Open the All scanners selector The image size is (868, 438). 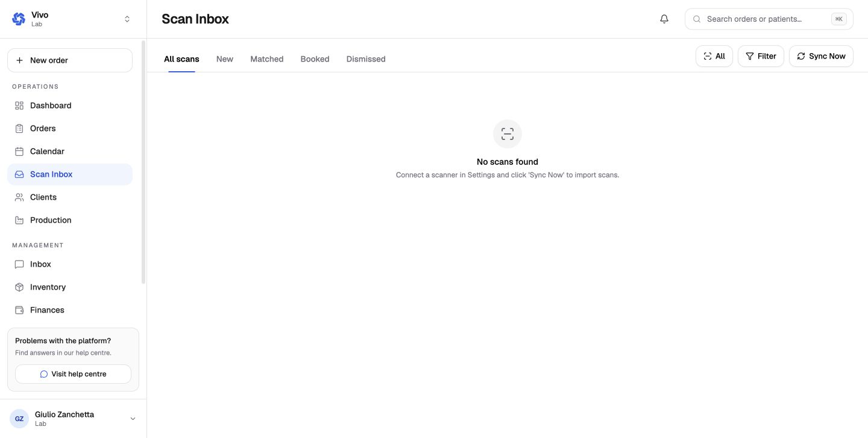click(714, 56)
